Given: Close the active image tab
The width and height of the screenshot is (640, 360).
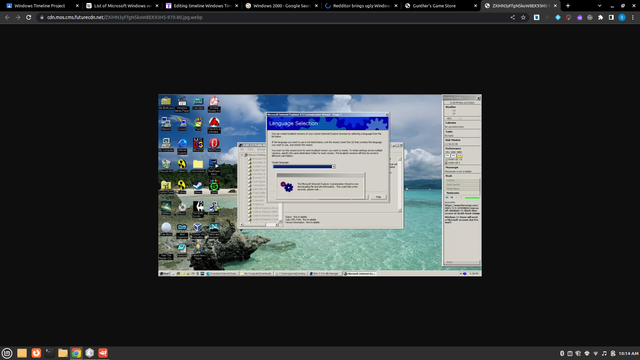Looking at the screenshot, I should 555,6.
